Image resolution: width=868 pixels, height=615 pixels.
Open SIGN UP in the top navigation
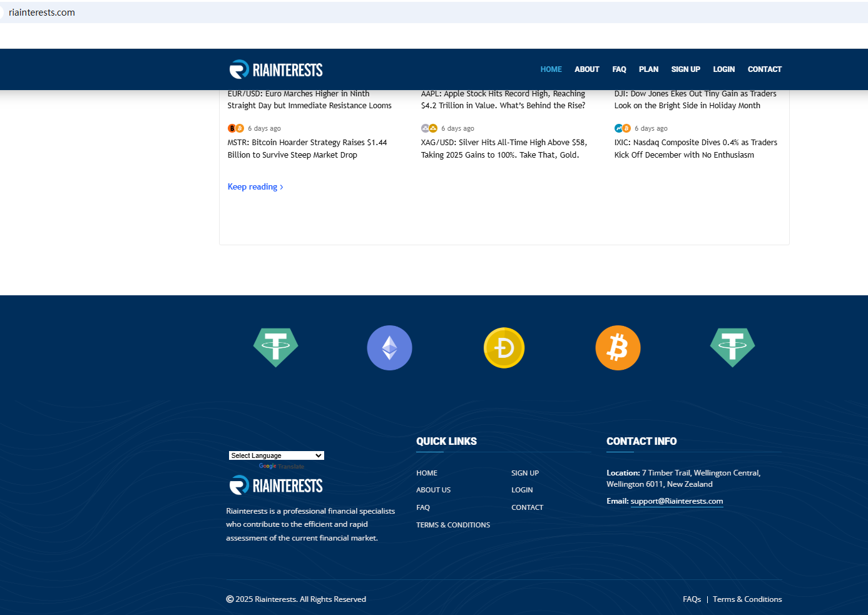[x=685, y=69]
